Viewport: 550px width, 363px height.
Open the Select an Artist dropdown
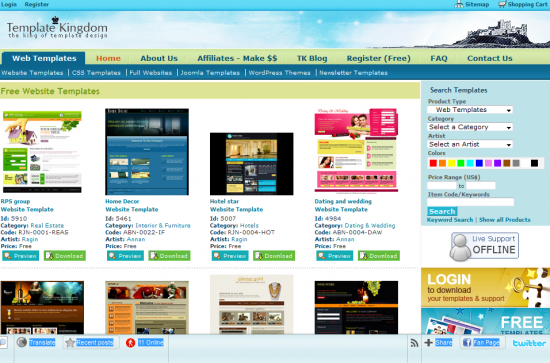470,144
